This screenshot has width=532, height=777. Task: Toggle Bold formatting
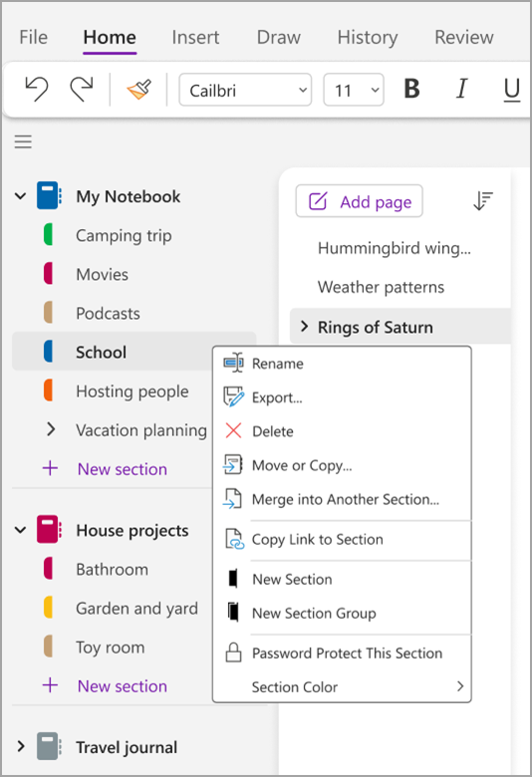coord(411,90)
